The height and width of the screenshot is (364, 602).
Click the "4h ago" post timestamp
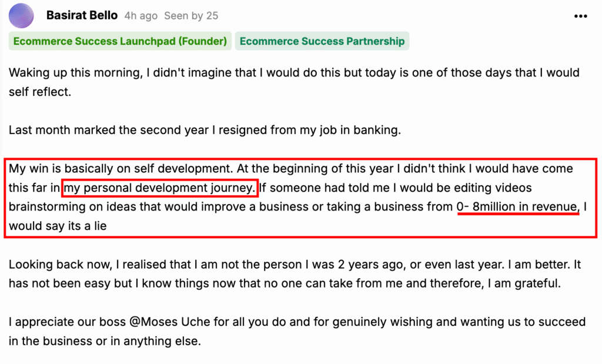point(141,16)
